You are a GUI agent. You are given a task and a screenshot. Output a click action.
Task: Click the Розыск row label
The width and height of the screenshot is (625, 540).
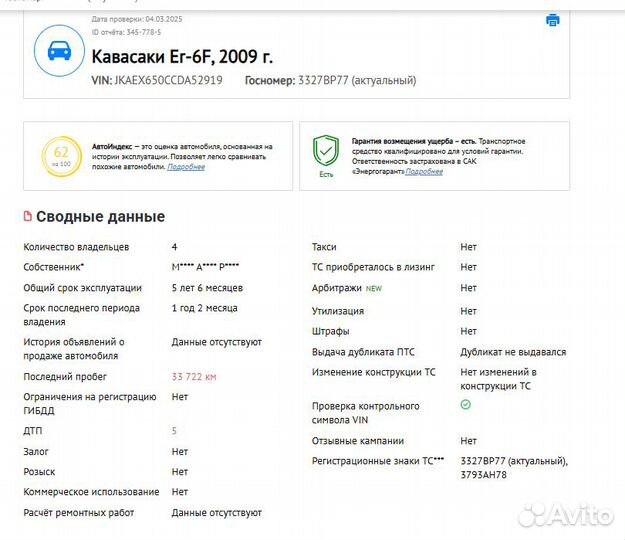point(39,472)
